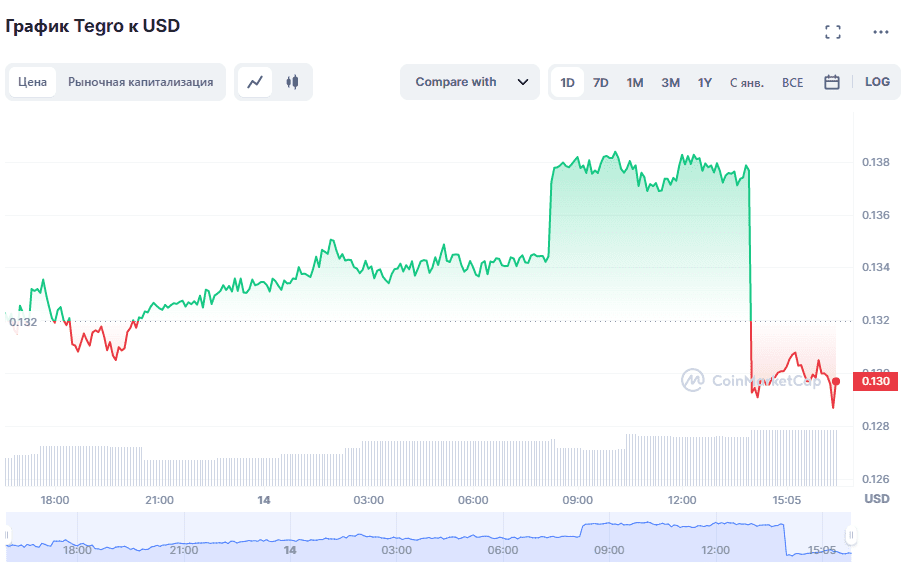The width and height of the screenshot is (917, 569).
Task: Open the three-dot more options menu
Action: point(881,32)
